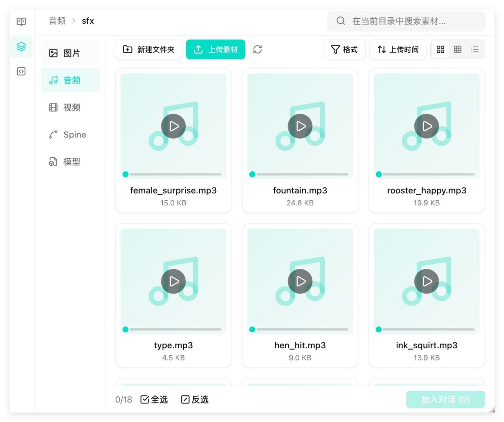Click the type.mp3 file name

coord(173,345)
